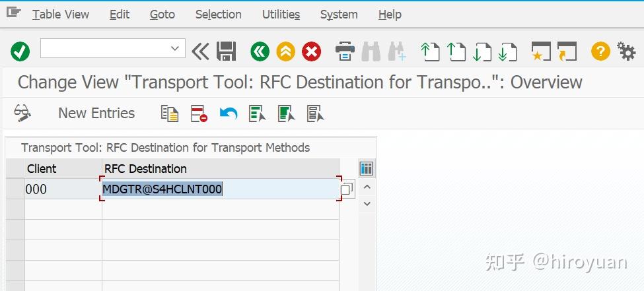Open the Table View menu
The image size is (644, 291).
click(x=61, y=15)
